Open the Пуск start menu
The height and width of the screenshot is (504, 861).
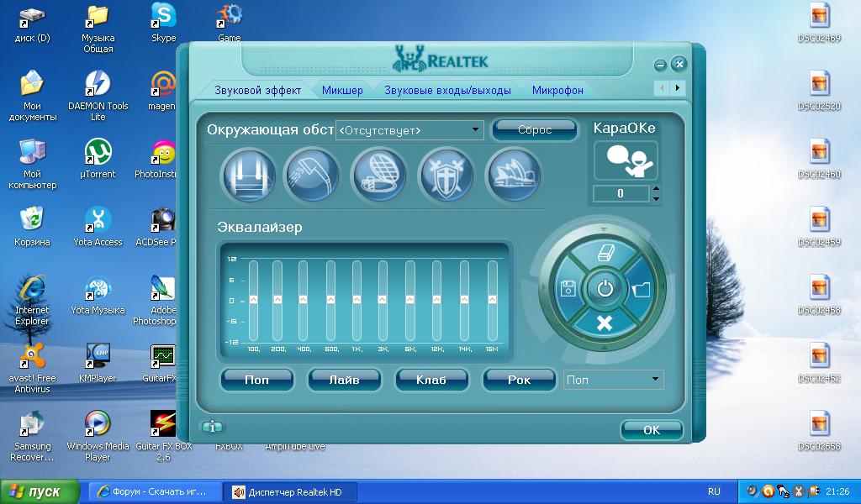pyautogui.click(x=40, y=491)
